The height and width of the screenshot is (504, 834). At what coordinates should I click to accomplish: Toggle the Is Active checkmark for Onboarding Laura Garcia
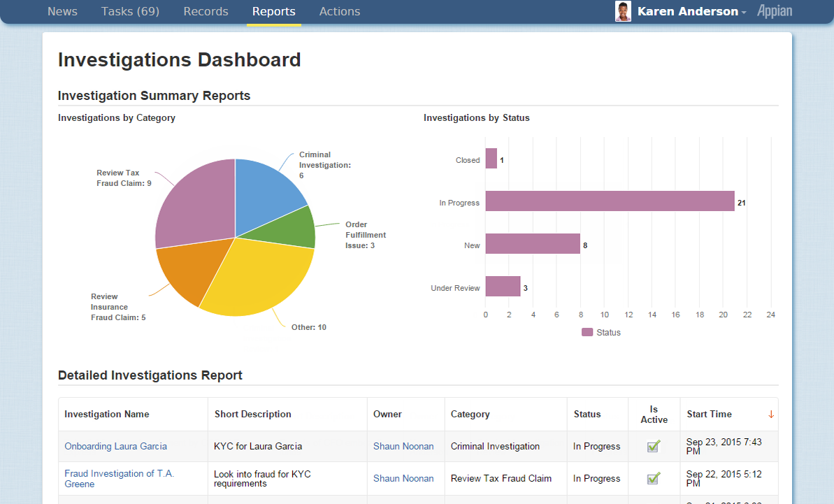pos(654,446)
